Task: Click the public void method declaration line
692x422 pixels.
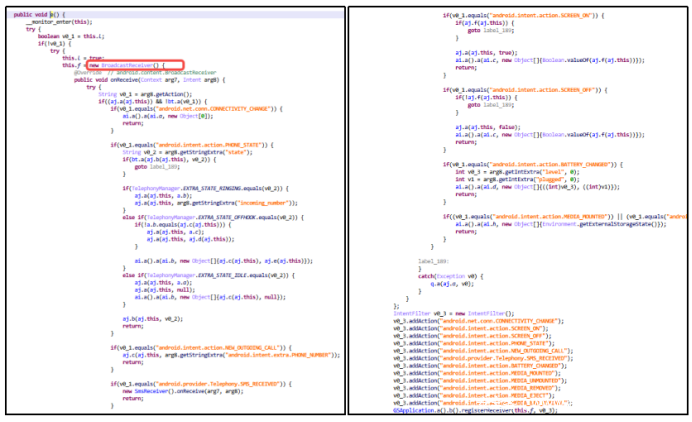Action: point(37,17)
